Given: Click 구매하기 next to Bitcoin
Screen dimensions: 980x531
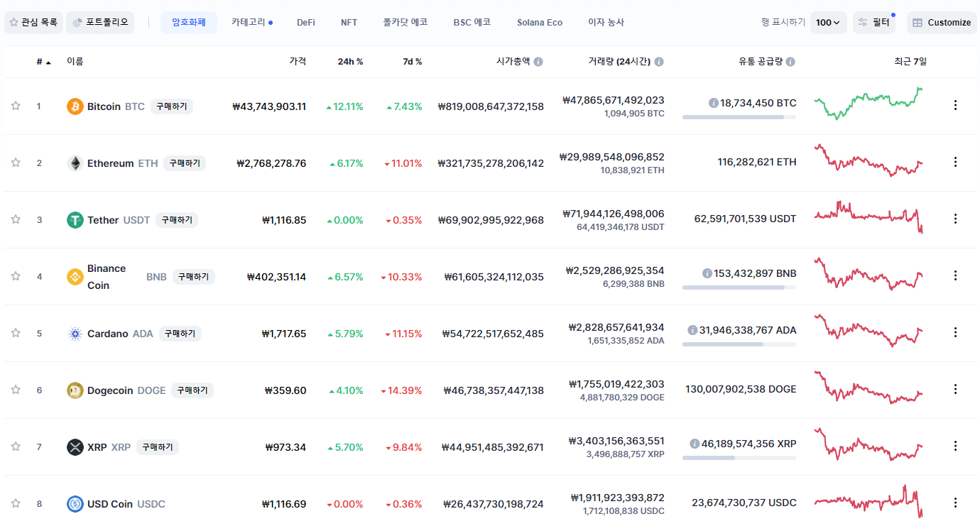Looking at the screenshot, I should (x=172, y=106).
